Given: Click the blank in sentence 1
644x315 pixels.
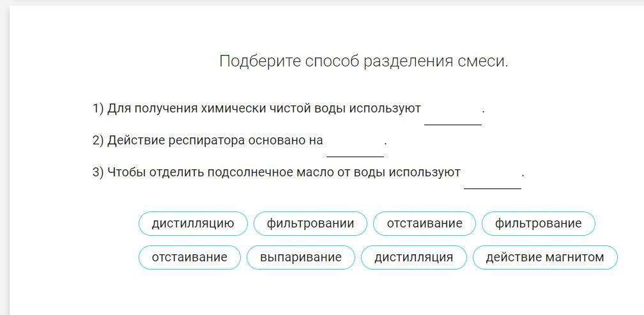Looking at the screenshot, I should pos(452,115).
